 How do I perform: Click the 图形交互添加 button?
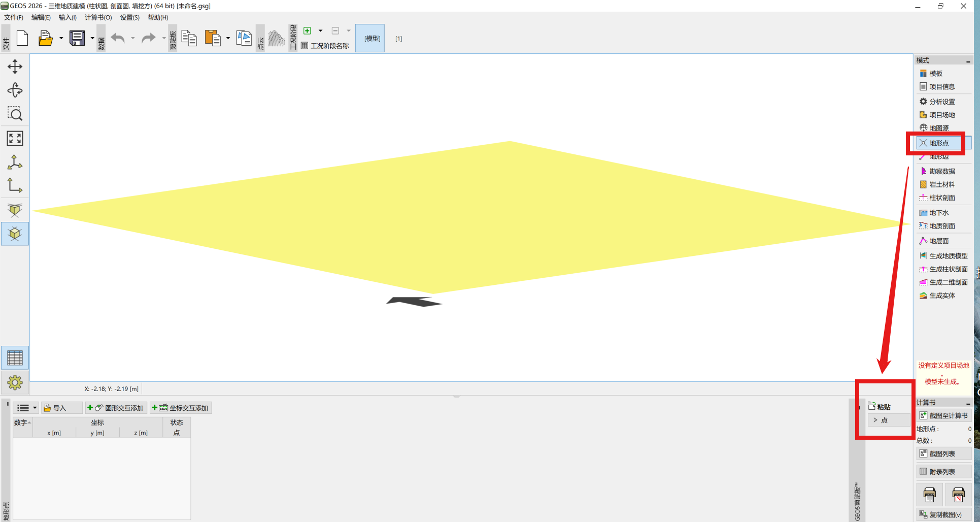116,408
